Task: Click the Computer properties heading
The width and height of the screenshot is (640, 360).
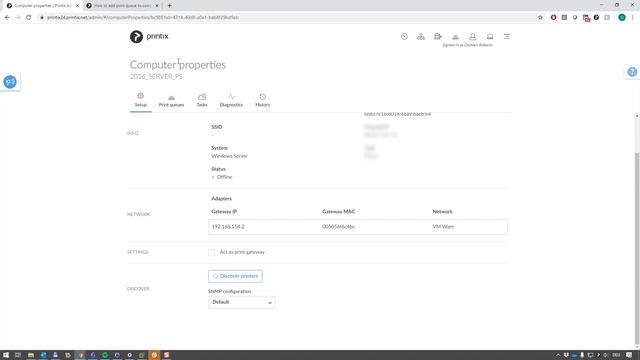Action: click(x=178, y=65)
